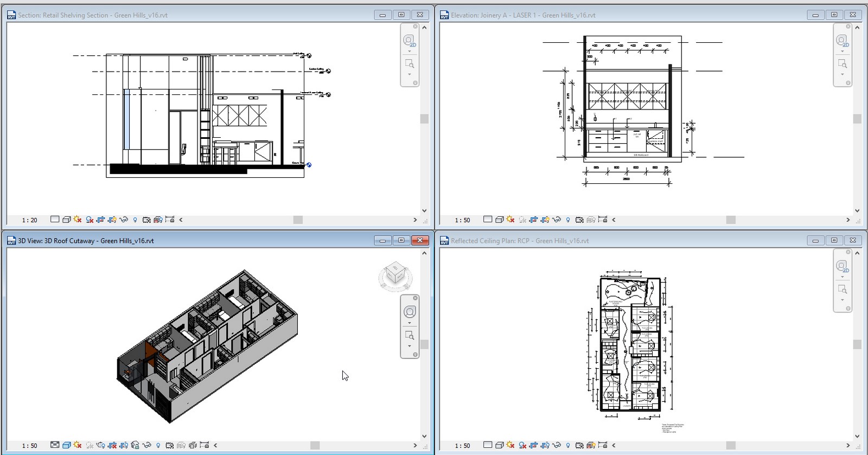868x455 pixels.
Task: Click the 1 : 20 view scale in Section view
Action: click(30, 220)
